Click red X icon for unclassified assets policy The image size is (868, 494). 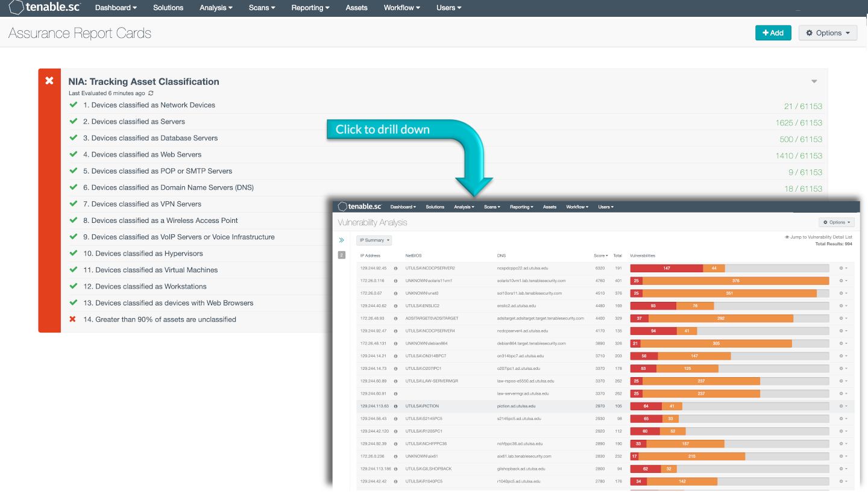pyautogui.click(x=73, y=319)
